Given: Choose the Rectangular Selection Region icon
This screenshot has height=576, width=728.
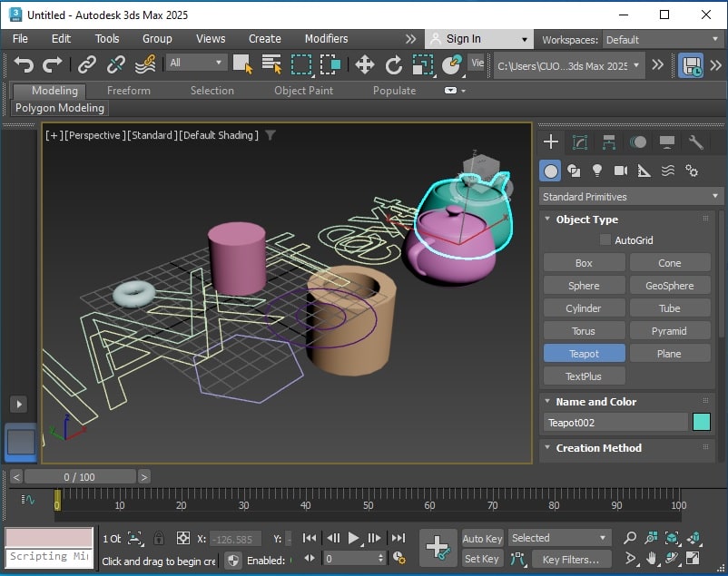Looking at the screenshot, I should (301, 64).
